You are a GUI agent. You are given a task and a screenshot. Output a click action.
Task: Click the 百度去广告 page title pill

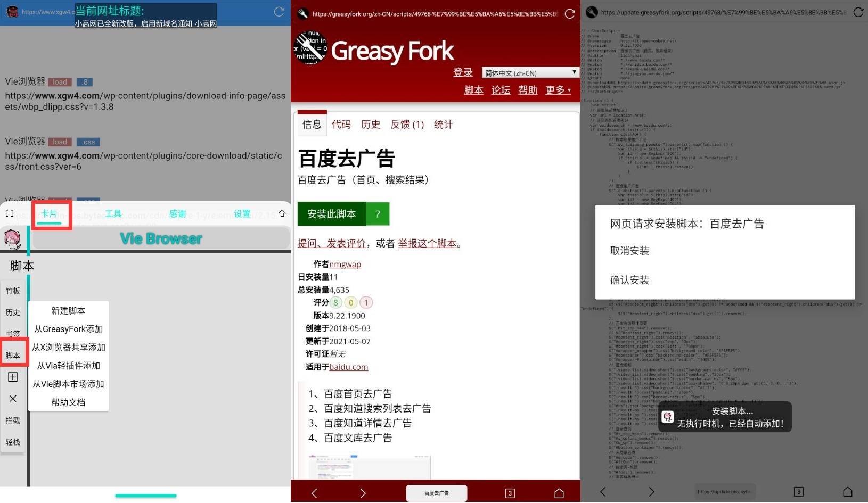click(x=437, y=493)
